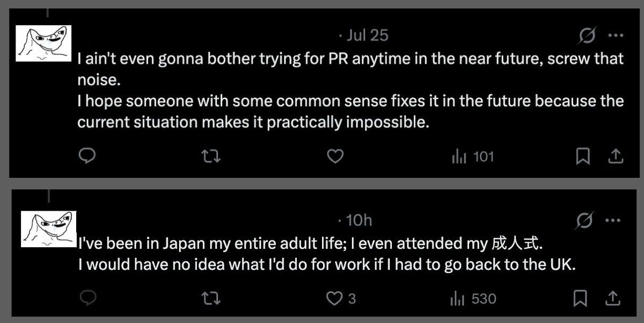This screenshot has width=644, height=323.
Task: Bookmark the Jul 25 tweet
Action: point(583,156)
